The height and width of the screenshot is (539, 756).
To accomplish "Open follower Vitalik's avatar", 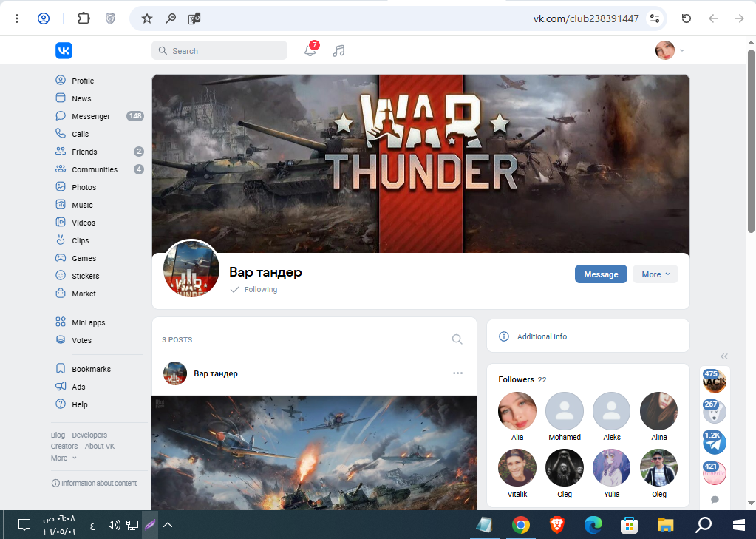I will pos(517,467).
